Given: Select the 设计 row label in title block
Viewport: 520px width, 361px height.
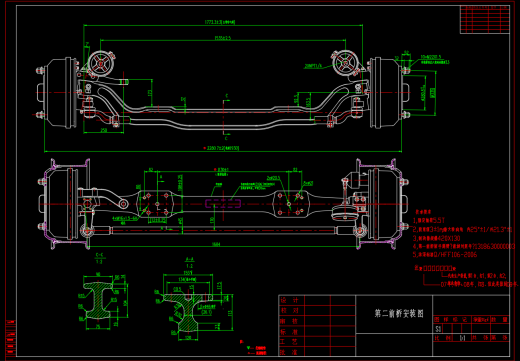Looking at the screenshot, I should pyautogui.click(x=289, y=300).
